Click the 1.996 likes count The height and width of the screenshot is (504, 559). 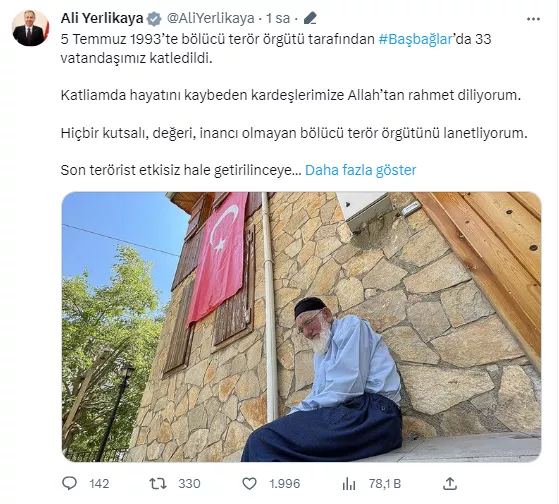[284, 484]
